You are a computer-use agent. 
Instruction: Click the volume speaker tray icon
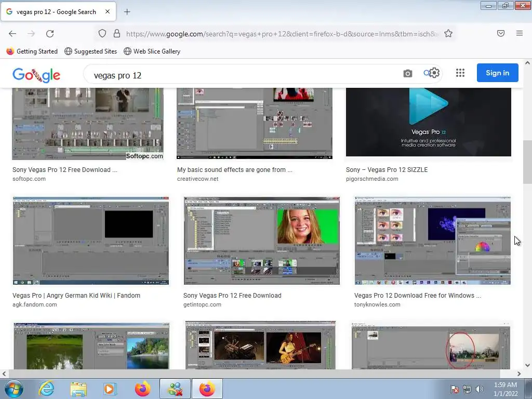click(x=480, y=390)
